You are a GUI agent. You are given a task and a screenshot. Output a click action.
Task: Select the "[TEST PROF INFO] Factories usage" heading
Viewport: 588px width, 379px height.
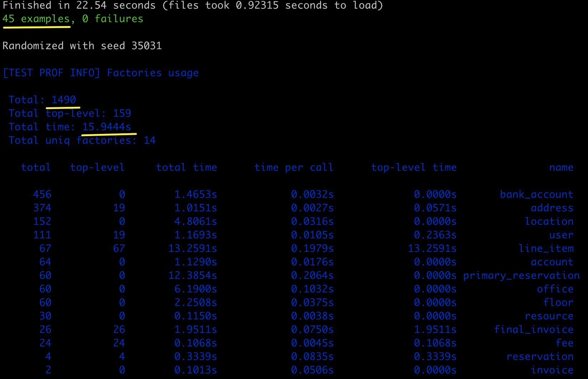point(100,73)
